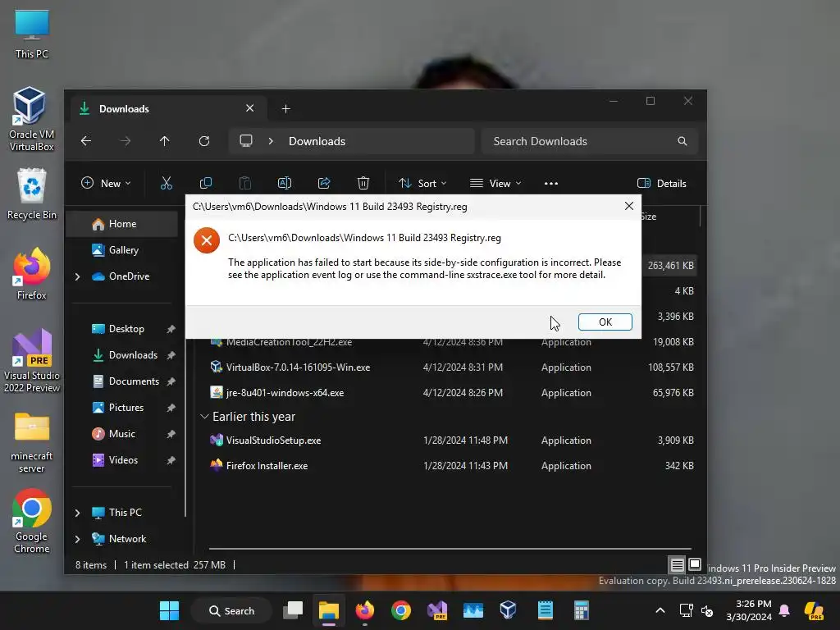Close the Downloads tab
The width and height of the screenshot is (840, 630).
coord(249,108)
